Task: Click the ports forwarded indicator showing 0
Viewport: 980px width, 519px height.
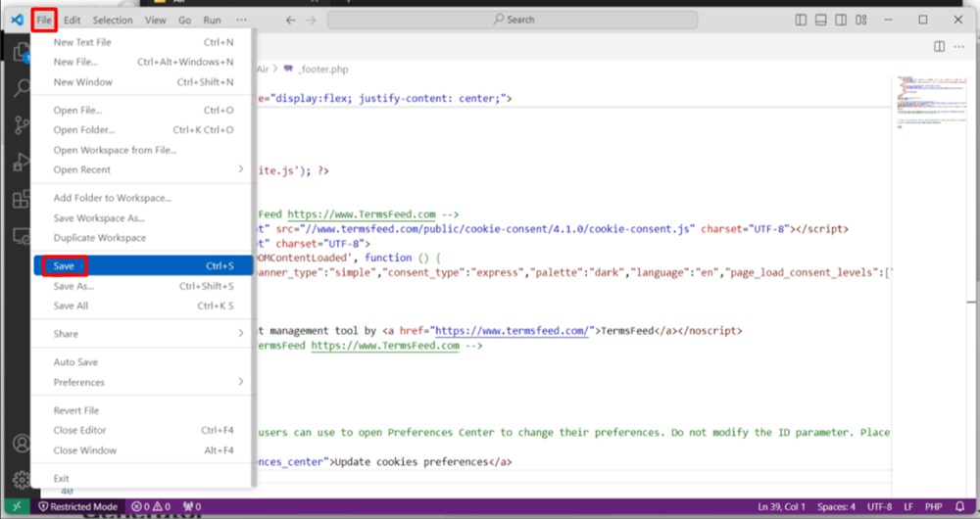Action: point(192,506)
